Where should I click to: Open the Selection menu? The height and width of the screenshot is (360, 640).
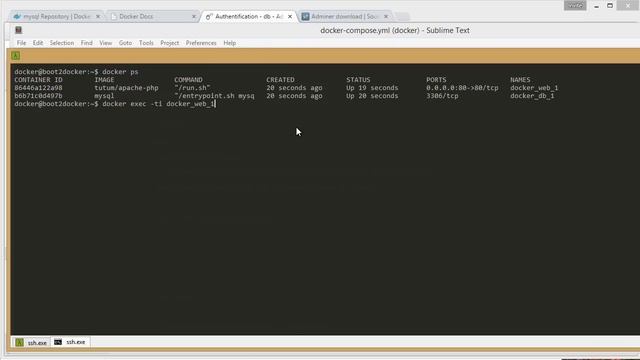[x=62, y=43]
